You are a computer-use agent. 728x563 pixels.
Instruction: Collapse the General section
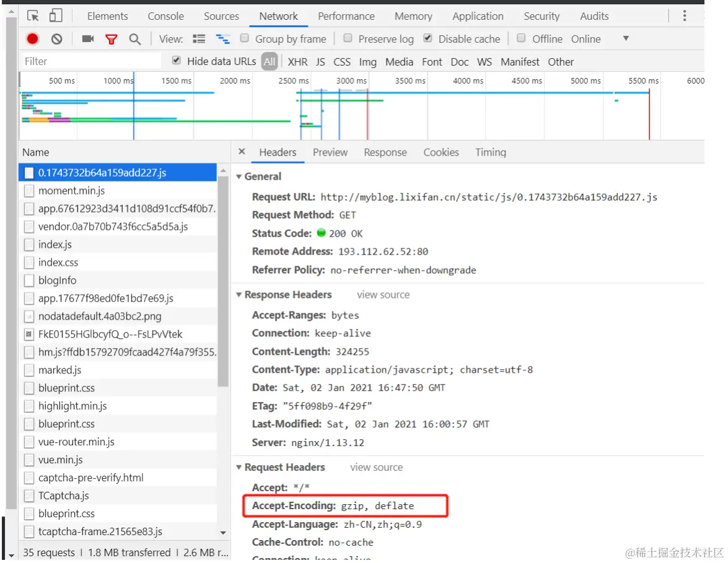(x=239, y=177)
